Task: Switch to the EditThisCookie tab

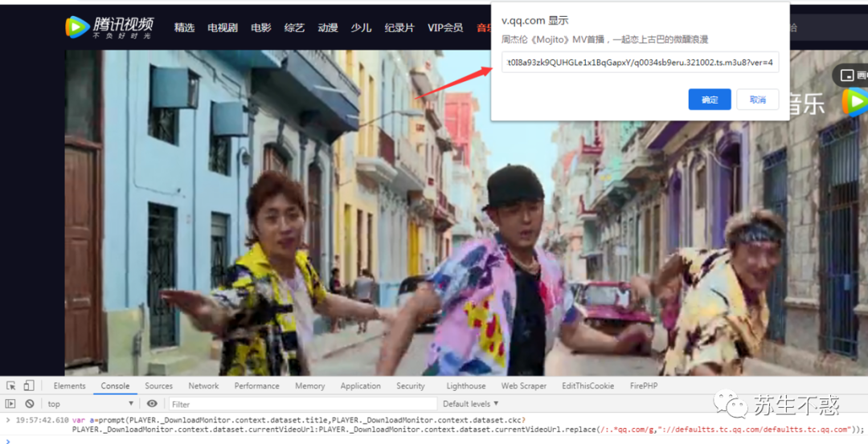Action: [x=588, y=386]
